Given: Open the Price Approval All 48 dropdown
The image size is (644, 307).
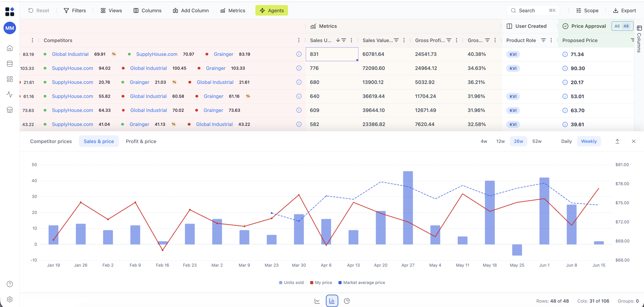Looking at the screenshot, I should [622, 26].
